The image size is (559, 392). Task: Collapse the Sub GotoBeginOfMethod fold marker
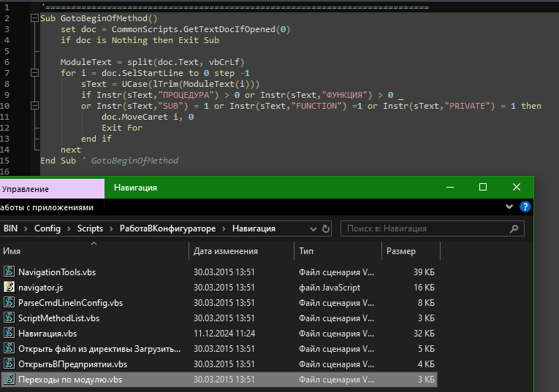34,18
